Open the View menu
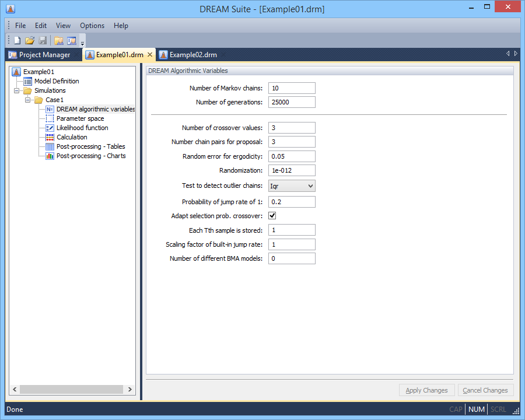 tap(63, 26)
